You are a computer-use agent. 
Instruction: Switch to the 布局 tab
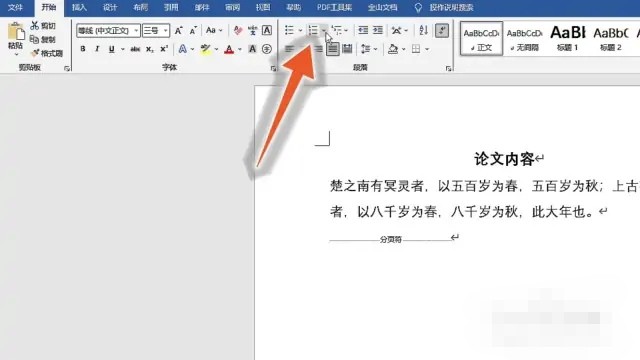tap(140, 8)
